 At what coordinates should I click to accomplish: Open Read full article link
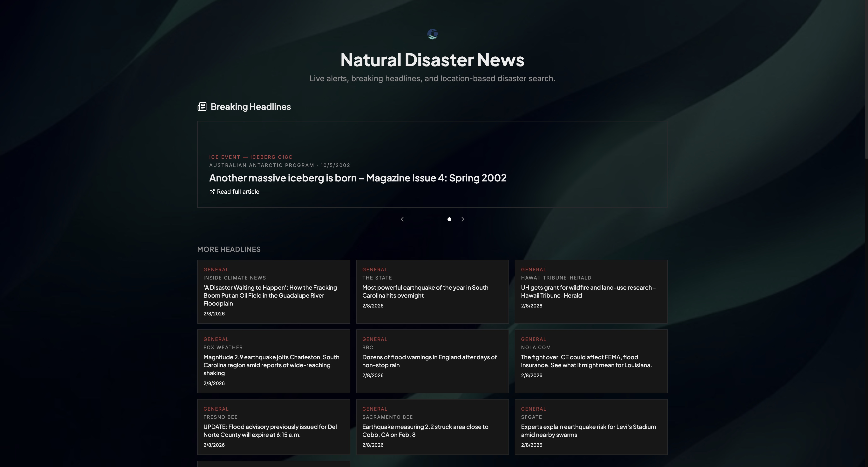click(x=238, y=192)
